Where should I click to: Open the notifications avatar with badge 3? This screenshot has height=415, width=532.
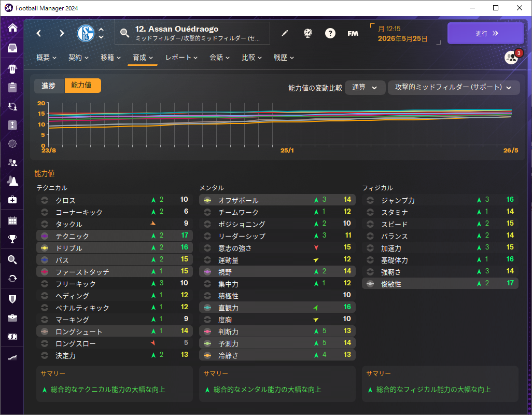(512, 58)
